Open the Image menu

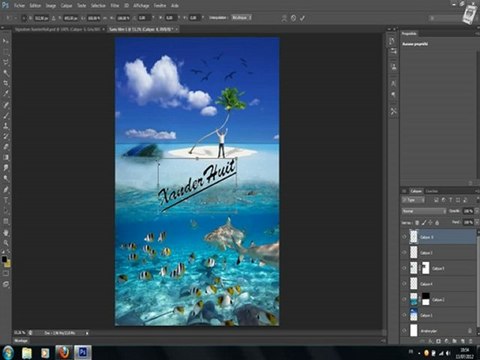51,5
